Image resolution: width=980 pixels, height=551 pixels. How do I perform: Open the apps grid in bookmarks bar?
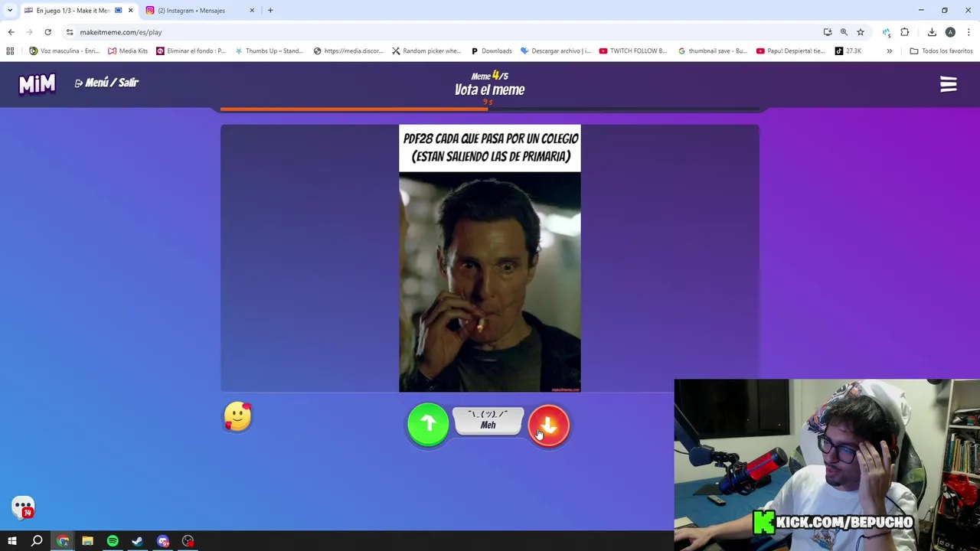(x=10, y=51)
